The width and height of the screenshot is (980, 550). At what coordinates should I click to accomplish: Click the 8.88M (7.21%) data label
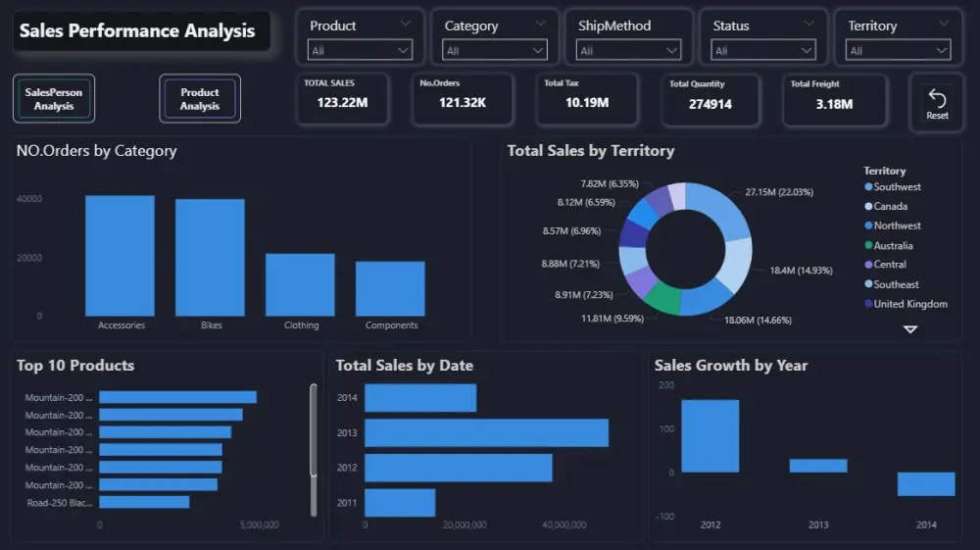pos(570,263)
